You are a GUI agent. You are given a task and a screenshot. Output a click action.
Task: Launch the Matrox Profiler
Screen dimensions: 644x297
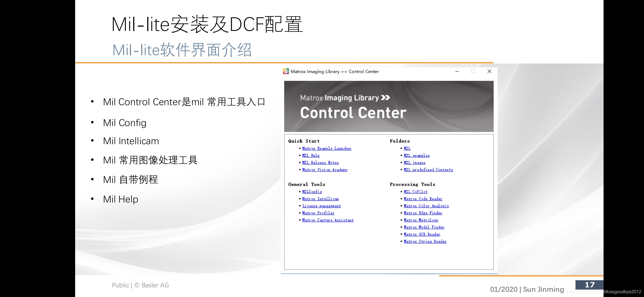click(x=318, y=213)
